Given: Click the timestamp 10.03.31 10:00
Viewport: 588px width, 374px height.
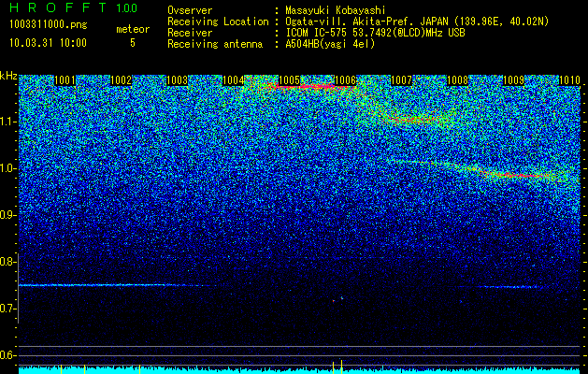Looking at the screenshot, I should tap(48, 43).
